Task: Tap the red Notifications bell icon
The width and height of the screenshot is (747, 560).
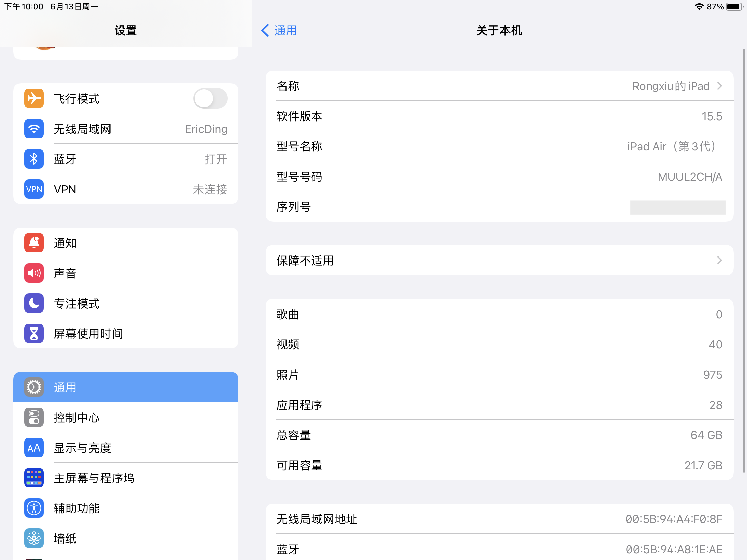Action: point(34,243)
